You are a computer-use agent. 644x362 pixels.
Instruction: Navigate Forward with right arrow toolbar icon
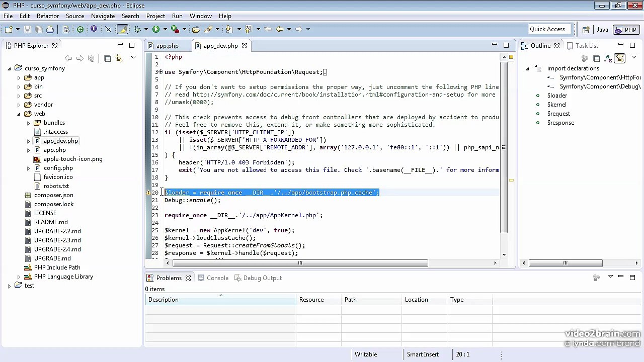click(x=298, y=29)
